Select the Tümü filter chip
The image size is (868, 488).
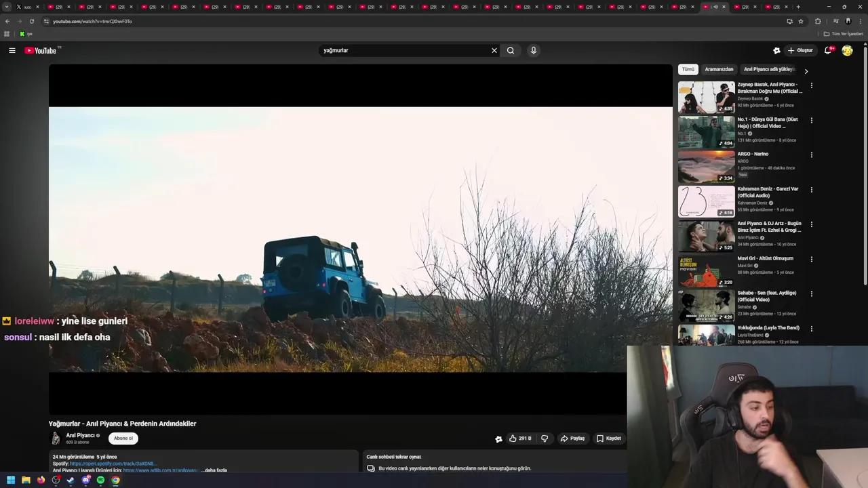[x=688, y=69]
